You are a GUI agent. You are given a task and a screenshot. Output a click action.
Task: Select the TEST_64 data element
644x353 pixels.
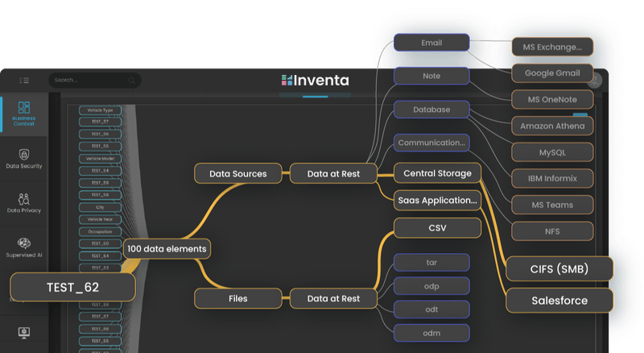(100, 256)
